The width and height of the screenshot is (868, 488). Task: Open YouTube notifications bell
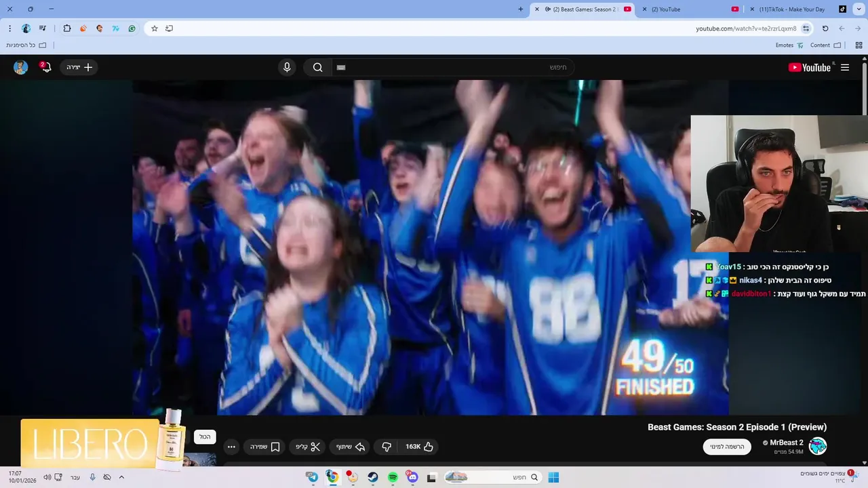tap(45, 67)
